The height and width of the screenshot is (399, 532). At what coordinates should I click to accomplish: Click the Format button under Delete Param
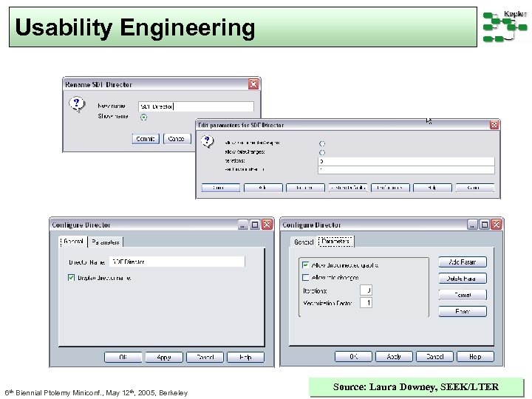[463, 295]
